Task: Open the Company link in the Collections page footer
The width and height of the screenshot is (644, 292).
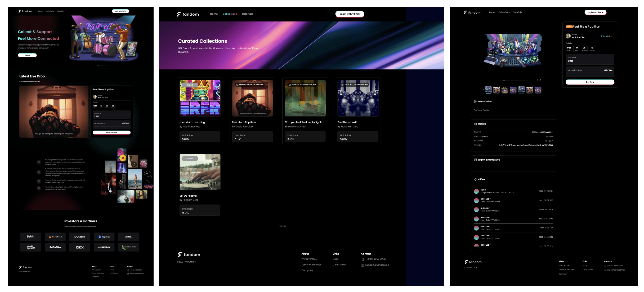Action: coord(307,271)
